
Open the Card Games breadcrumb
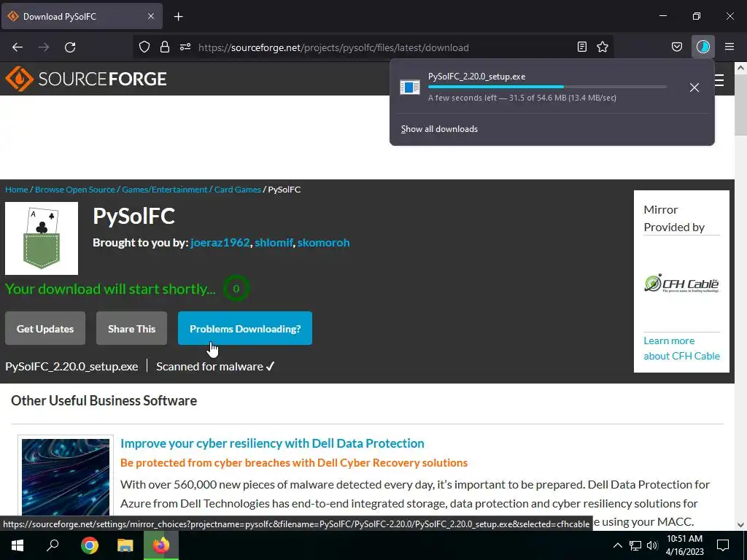pyautogui.click(x=238, y=190)
